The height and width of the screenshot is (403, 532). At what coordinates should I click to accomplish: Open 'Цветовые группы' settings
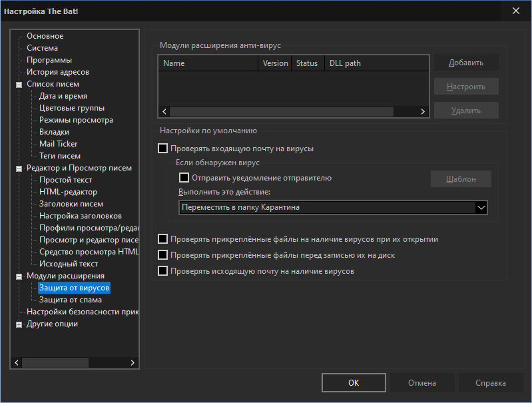(72, 108)
